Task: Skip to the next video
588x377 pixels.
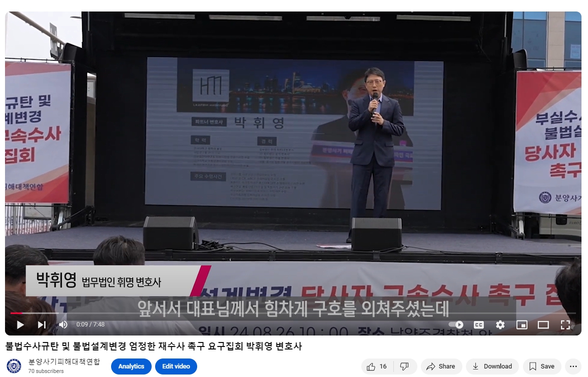Action: pos(42,324)
